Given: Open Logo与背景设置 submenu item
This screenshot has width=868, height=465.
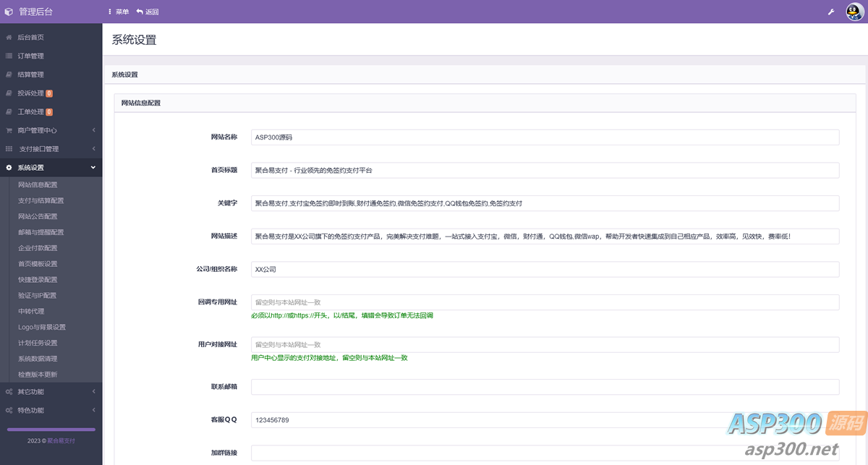Looking at the screenshot, I should [x=41, y=327].
